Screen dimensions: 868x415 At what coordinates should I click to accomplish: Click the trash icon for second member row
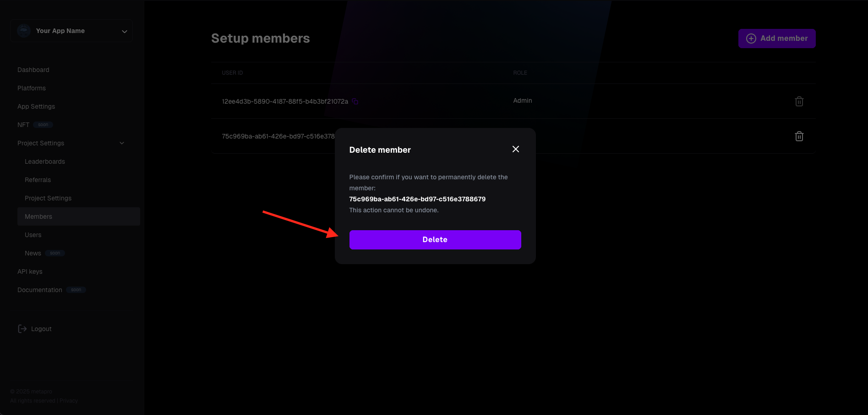pyautogui.click(x=799, y=136)
